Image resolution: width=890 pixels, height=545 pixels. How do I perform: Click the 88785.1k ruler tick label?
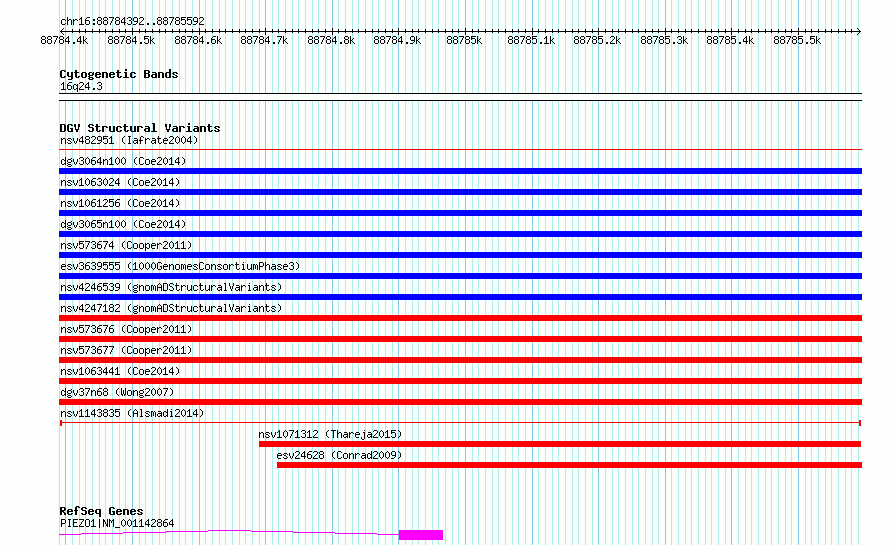tap(531, 40)
